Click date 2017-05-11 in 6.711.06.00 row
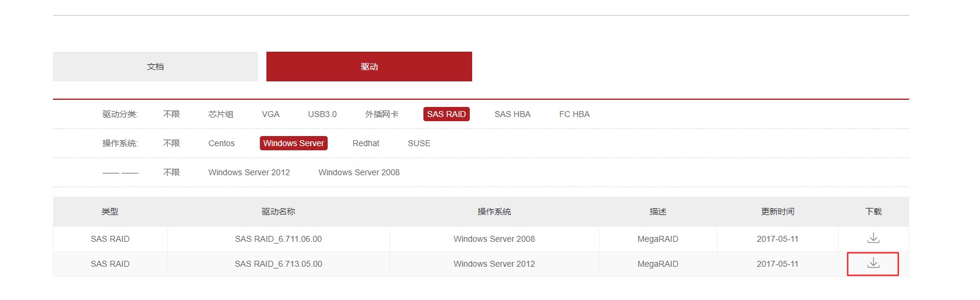980x300 pixels. click(778, 239)
